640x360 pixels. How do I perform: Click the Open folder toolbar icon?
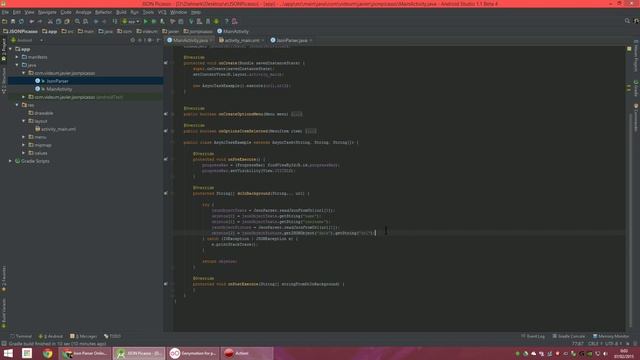(4, 21)
